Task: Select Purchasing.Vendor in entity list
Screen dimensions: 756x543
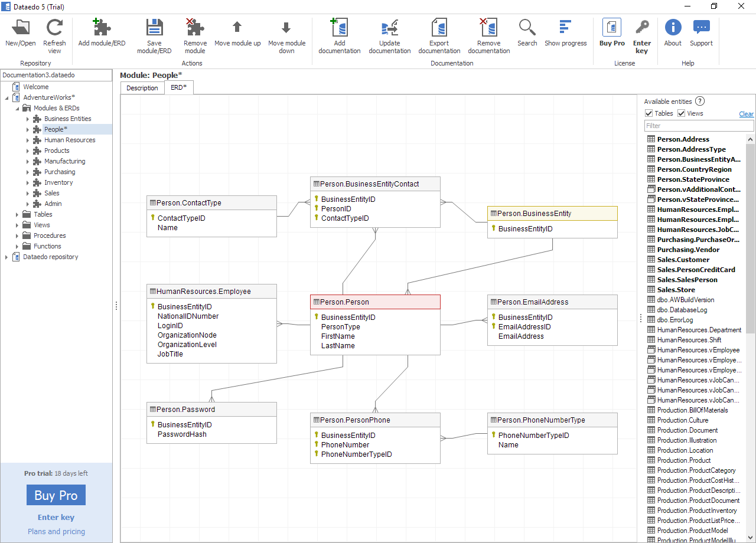Action: tap(688, 250)
